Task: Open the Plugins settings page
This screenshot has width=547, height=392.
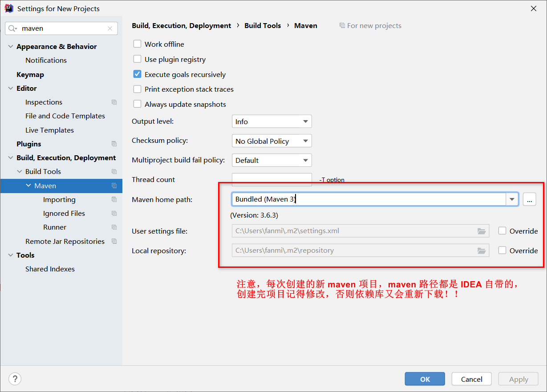Action: pyautogui.click(x=28, y=144)
